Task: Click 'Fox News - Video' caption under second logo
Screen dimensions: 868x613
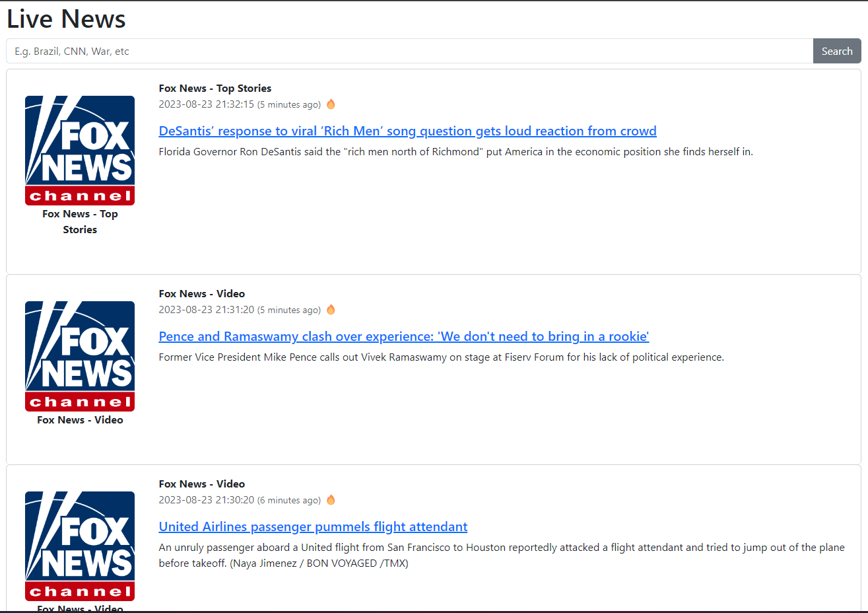Action: pos(80,419)
